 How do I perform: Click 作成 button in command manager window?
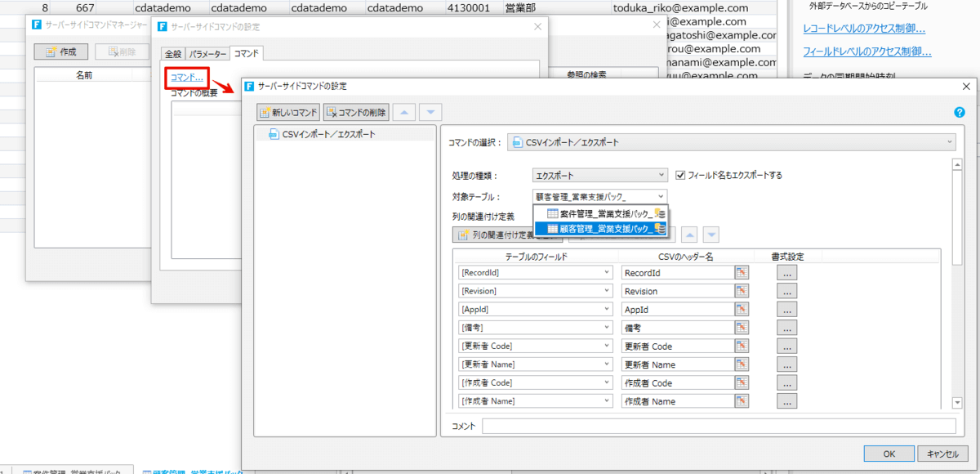(61, 51)
